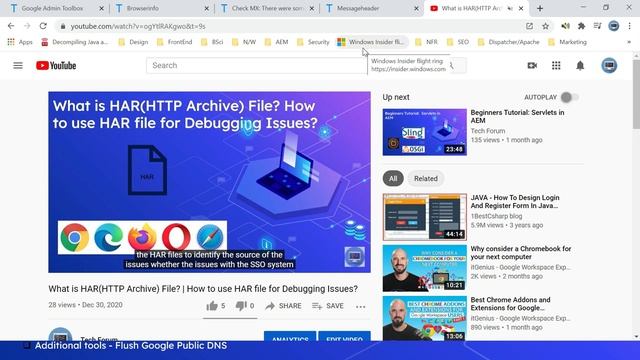Image resolution: width=640 pixels, height=360 pixels.
Task: Click the Servlets in AEM thumbnail
Action: tap(424, 132)
